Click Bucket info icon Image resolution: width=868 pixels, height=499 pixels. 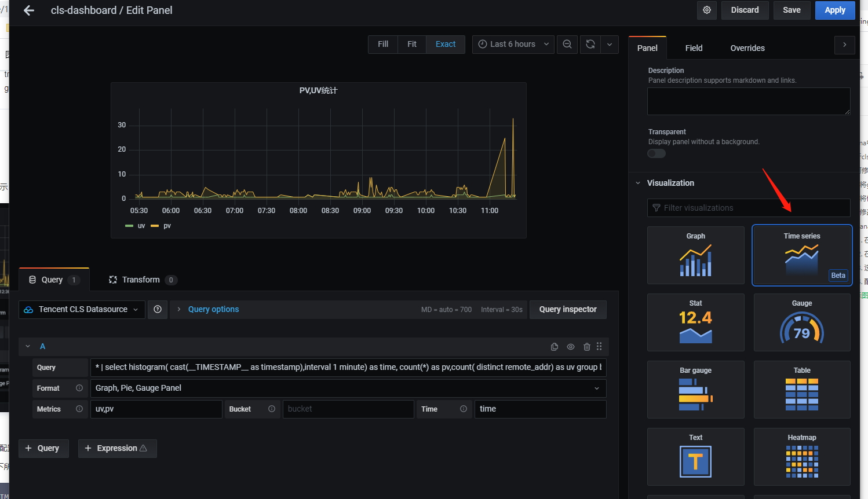click(x=272, y=409)
